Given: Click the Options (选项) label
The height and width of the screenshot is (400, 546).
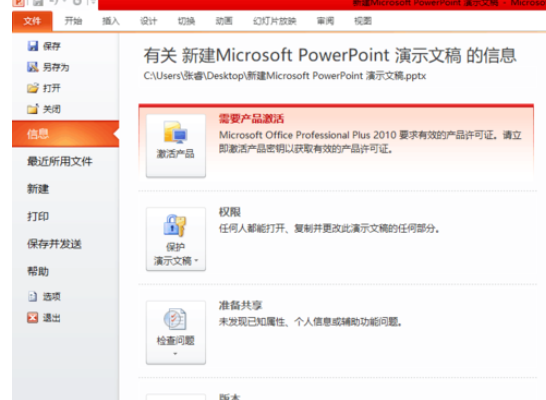Looking at the screenshot, I should (52, 297).
